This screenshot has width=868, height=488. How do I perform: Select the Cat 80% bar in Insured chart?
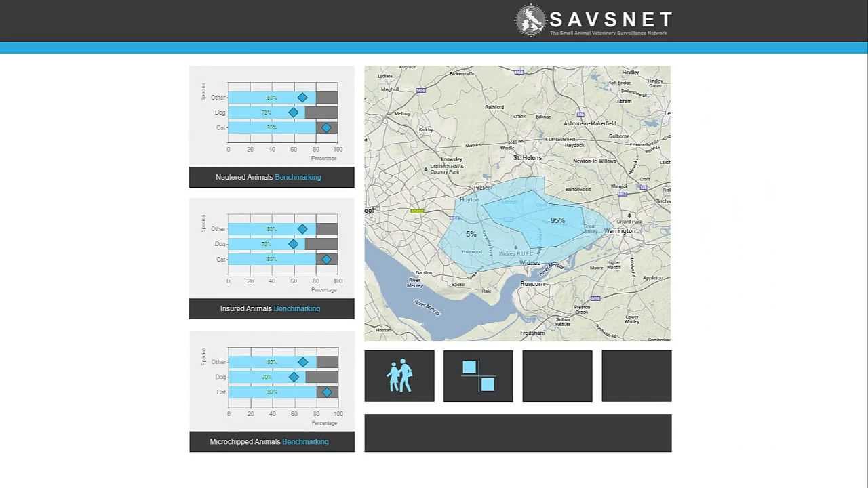pyautogui.click(x=272, y=259)
